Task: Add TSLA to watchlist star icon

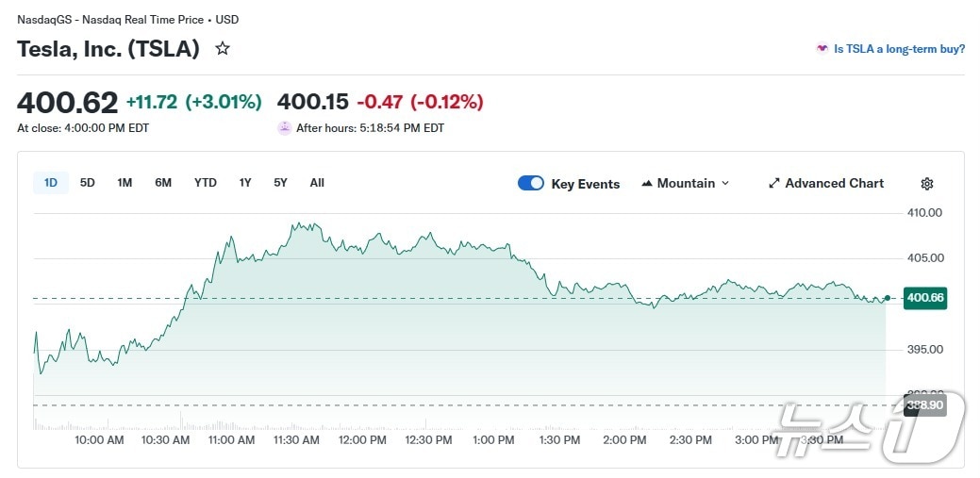Action: (223, 48)
